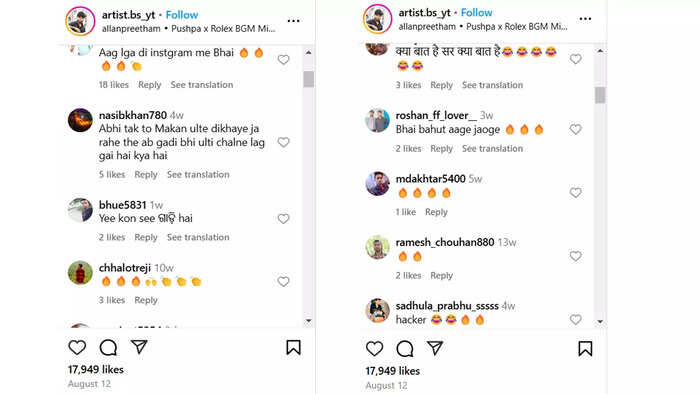Share the right post via paper plane icon
The width and height of the screenshot is (700, 394).
coord(435,348)
